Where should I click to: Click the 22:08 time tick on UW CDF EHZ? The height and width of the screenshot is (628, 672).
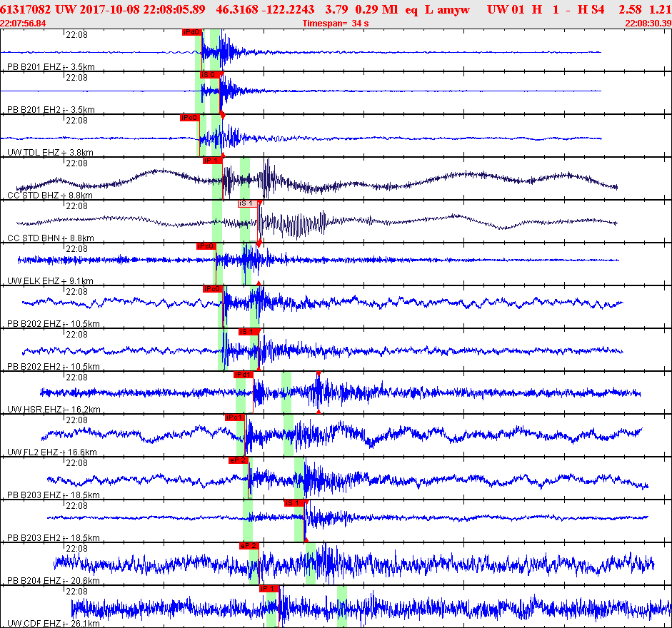76,592
